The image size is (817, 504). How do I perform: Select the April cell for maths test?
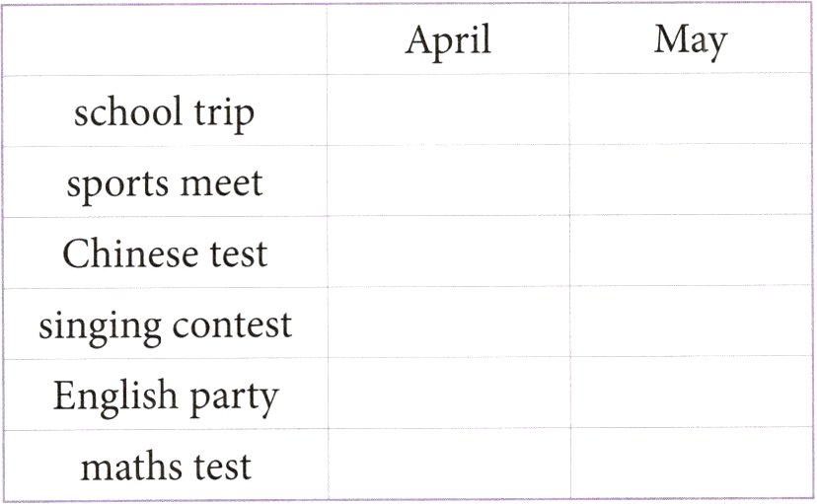(448, 464)
